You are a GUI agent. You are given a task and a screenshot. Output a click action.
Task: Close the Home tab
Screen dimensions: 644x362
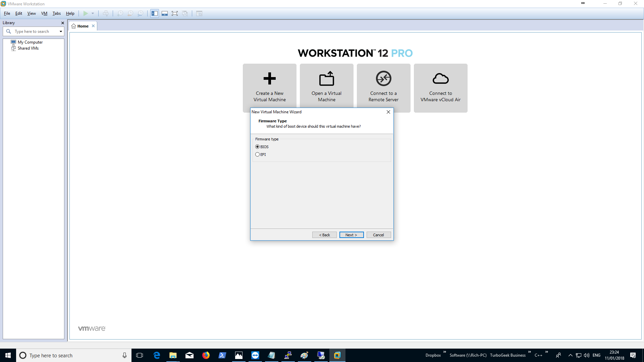click(93, 26)
